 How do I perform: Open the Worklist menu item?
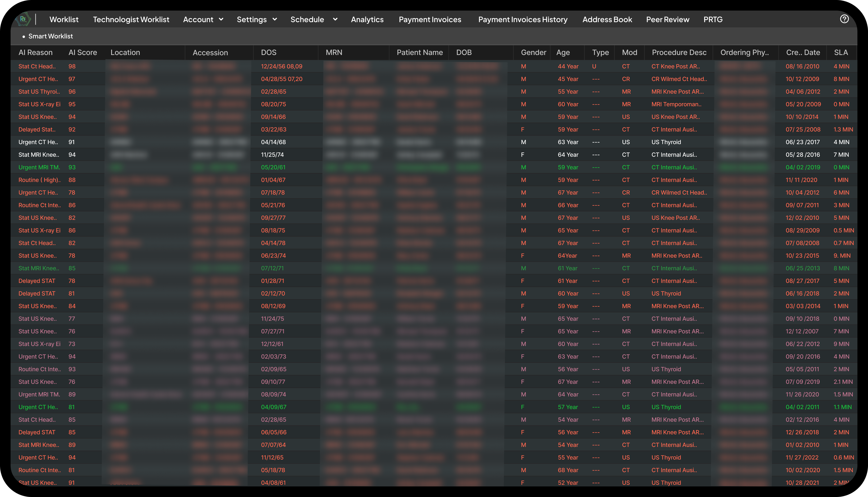pyautogui.click(x=64, y=20)
